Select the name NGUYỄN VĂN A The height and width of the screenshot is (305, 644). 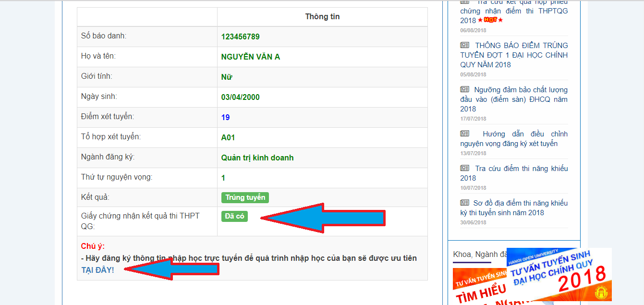pyautogui.click(x=251, y=57)
